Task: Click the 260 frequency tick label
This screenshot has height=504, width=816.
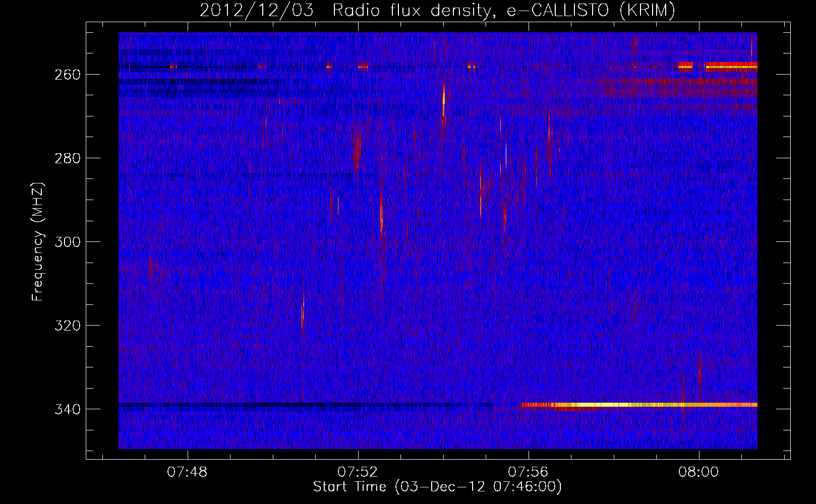Action: [68, 75]
